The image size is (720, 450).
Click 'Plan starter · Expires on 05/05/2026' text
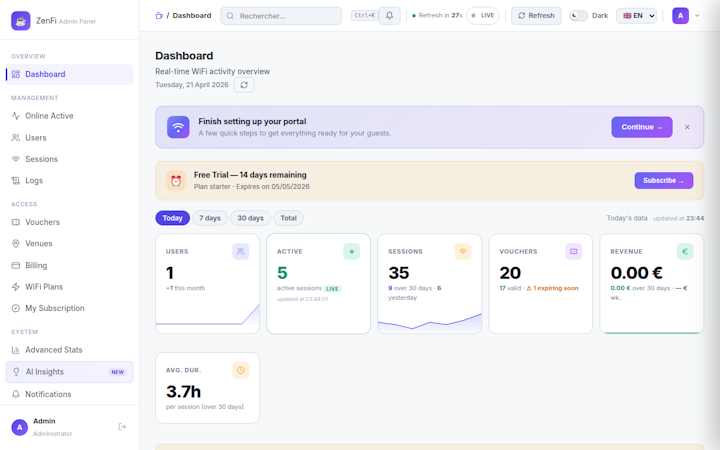[x=252, y=186]
